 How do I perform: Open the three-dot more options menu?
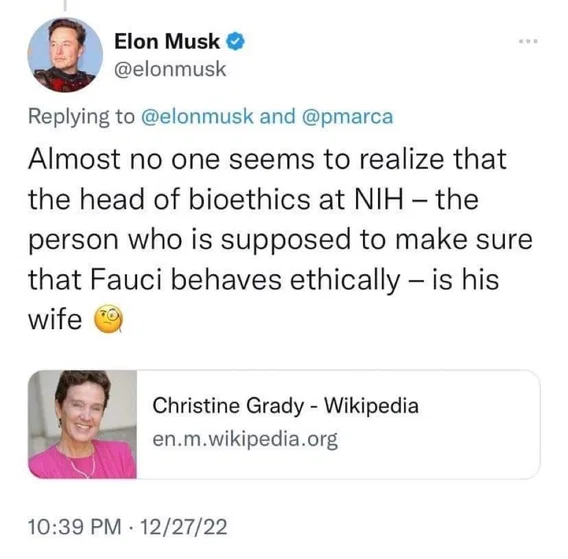[528, 42]
